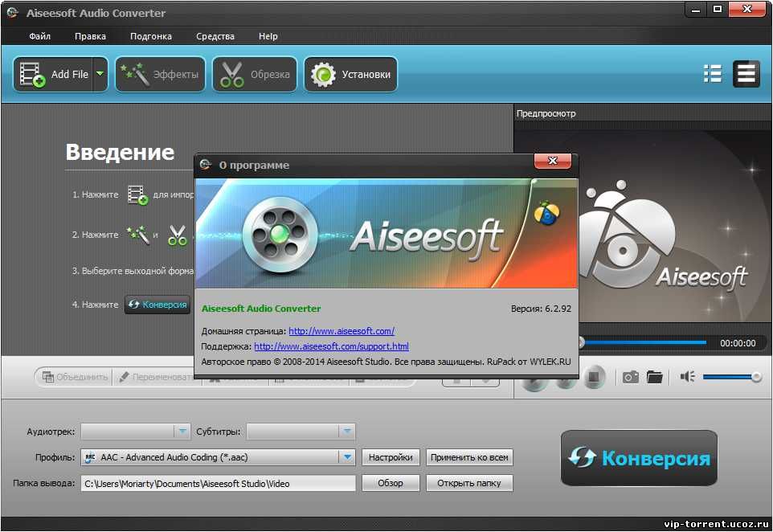The width and height of the screenshot is (773, 532).
Task: Mute audio with the speaker icon
Action: point(687,377)
